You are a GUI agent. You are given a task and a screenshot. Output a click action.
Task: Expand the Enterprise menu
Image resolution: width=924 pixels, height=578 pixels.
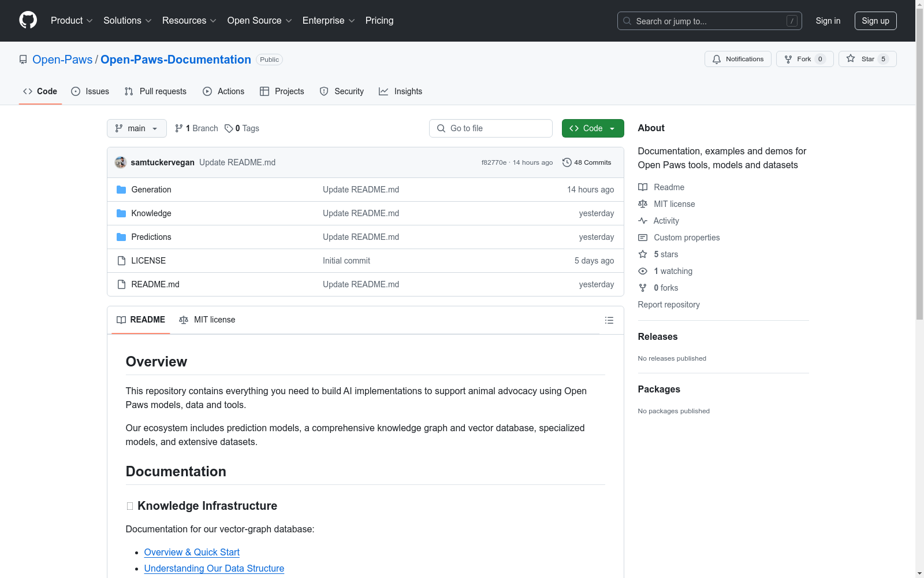[x=329, y=21]
